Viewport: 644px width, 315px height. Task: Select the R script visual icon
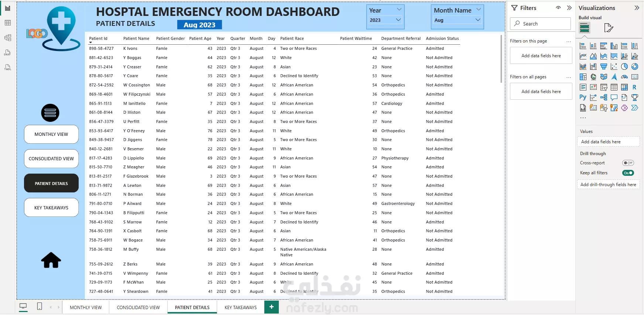(634, 87)
